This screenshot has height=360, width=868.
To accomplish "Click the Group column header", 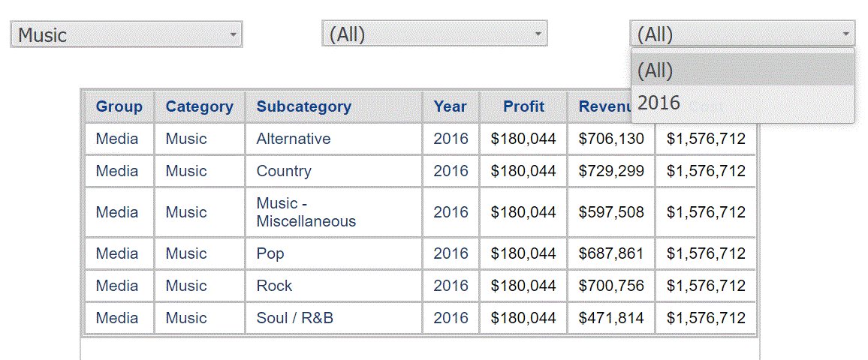I will (119, 106).
